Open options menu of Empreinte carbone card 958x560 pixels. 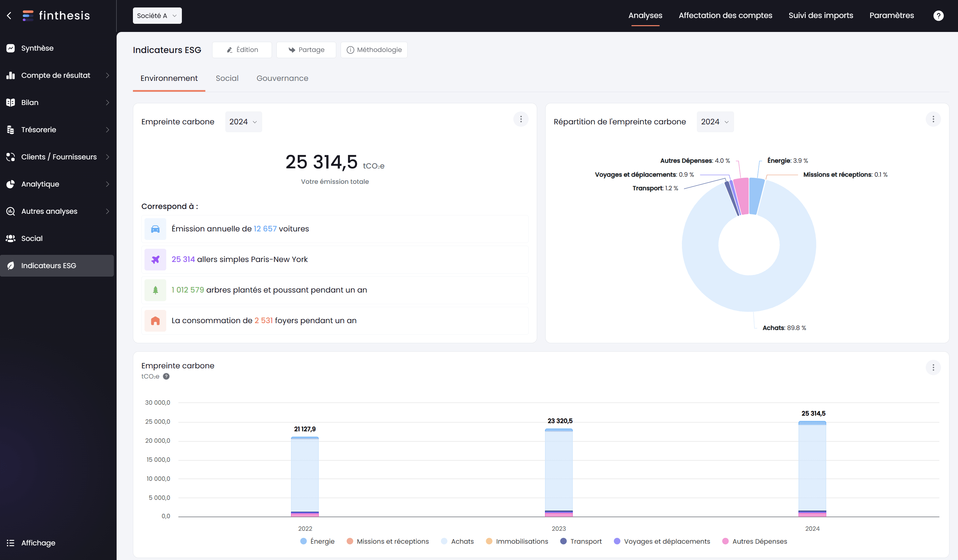(520, 119)
